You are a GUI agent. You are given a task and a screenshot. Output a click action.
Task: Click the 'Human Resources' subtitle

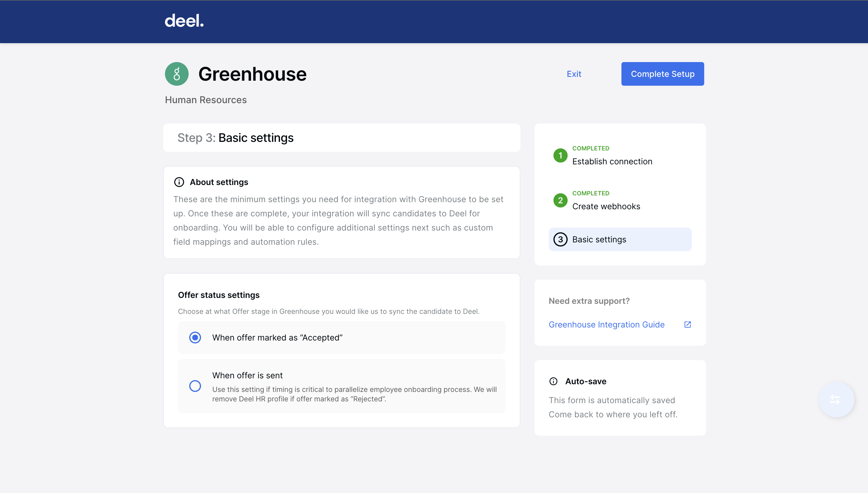pos(206,100)
